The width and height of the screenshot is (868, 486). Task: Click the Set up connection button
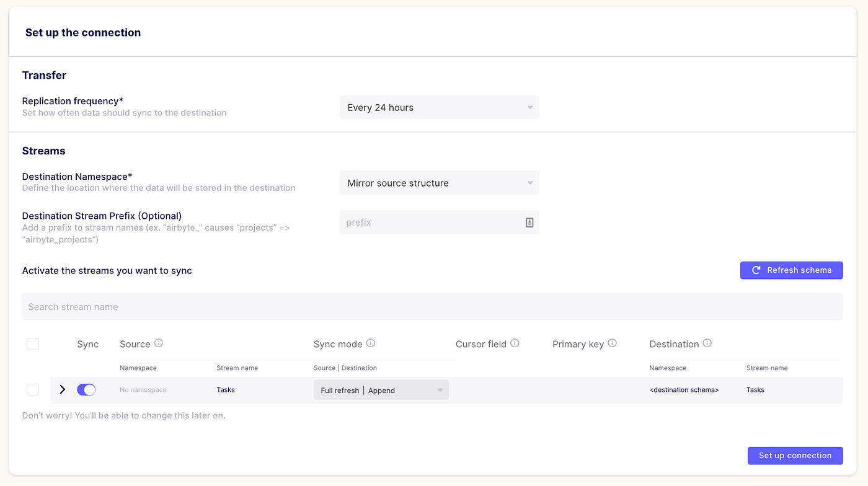tap(795, 456)
